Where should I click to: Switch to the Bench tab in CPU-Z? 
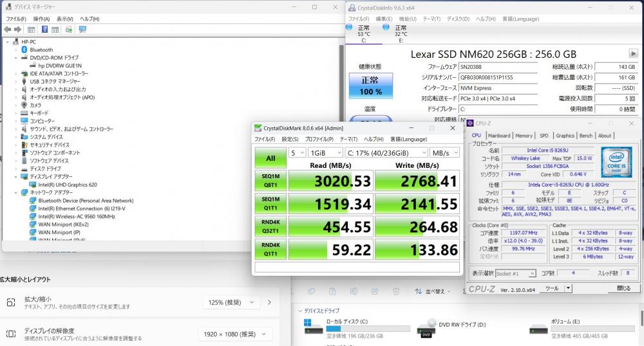coord(585,136)
